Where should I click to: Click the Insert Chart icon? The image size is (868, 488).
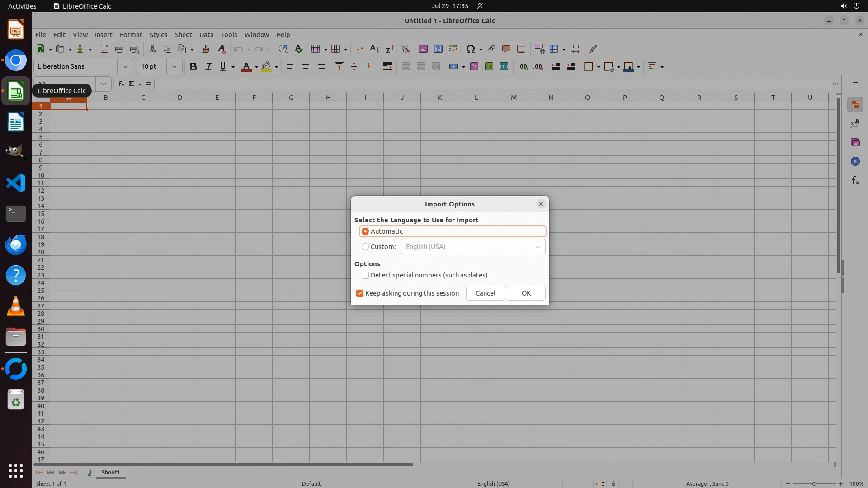click(438, 49)
